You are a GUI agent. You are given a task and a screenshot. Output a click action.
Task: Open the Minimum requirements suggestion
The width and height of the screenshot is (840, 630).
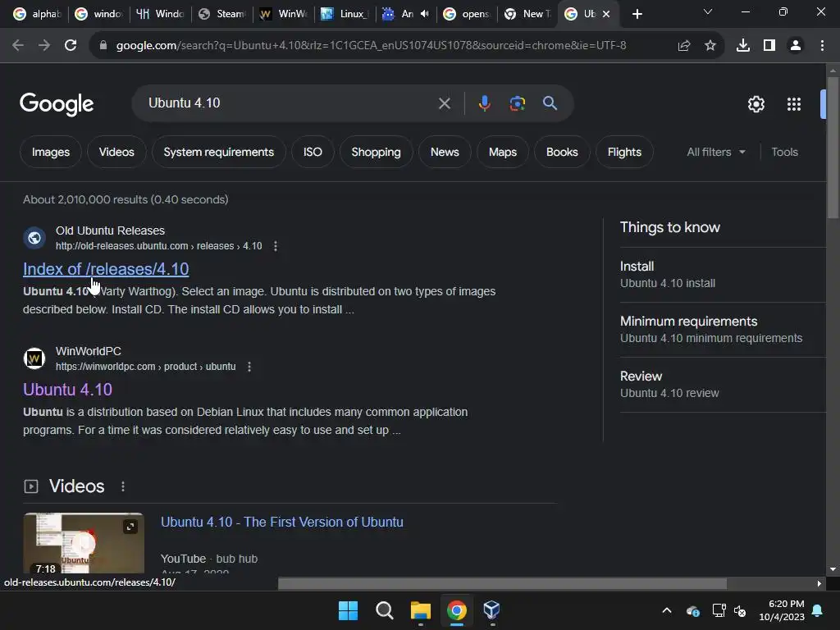point(711,330)
